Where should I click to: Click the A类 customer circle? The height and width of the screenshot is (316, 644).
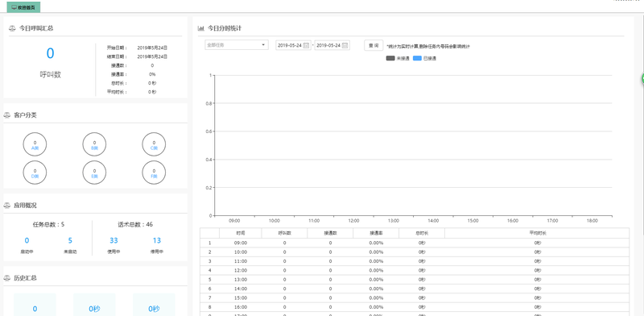pos(35,144)
